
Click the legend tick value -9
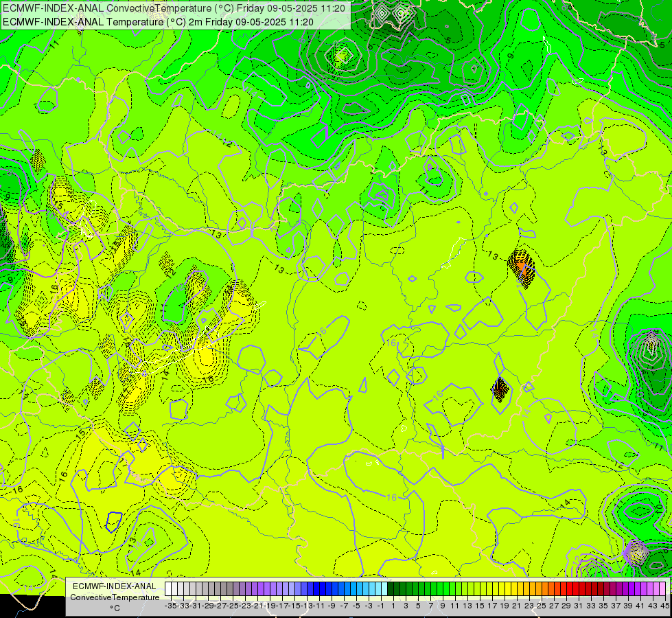(332, 606)
